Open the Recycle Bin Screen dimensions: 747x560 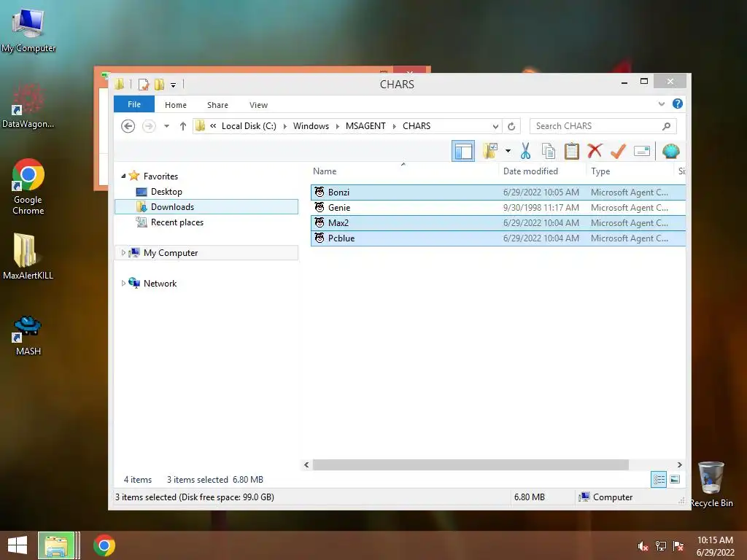coord(711,485)
